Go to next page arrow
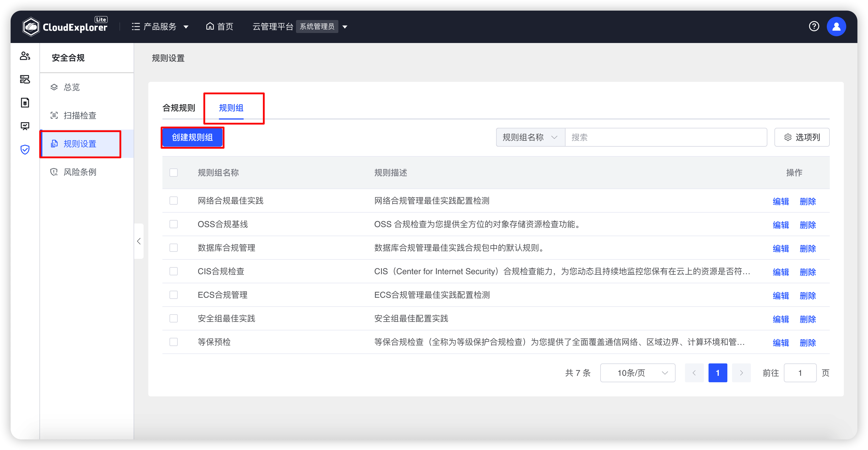868x450 pixels. (x=741, y=373)
